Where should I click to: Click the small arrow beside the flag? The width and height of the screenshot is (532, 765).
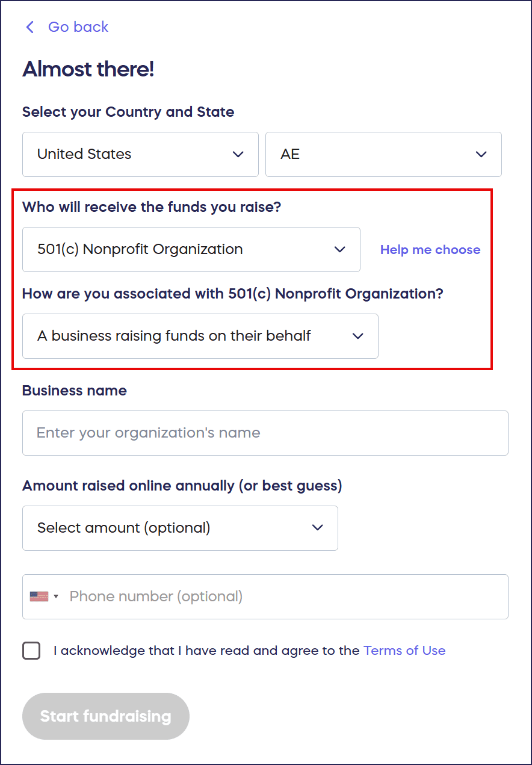(x=56, y=596)
